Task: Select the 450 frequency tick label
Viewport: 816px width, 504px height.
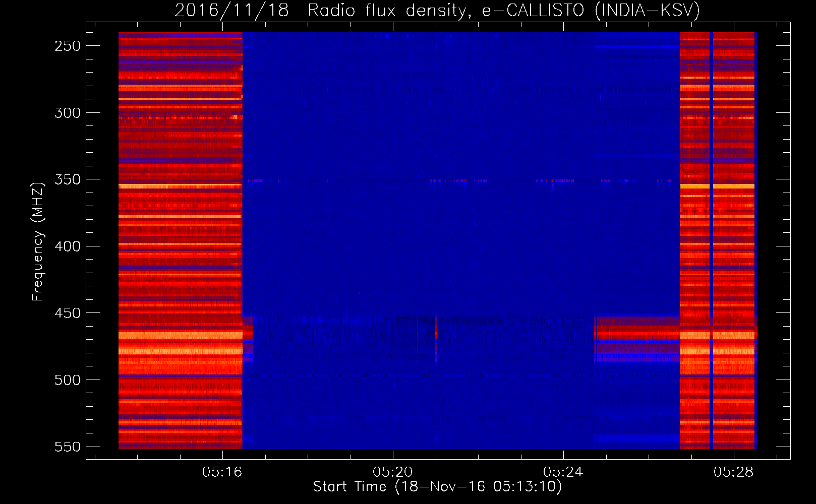Action: [68, 313]
